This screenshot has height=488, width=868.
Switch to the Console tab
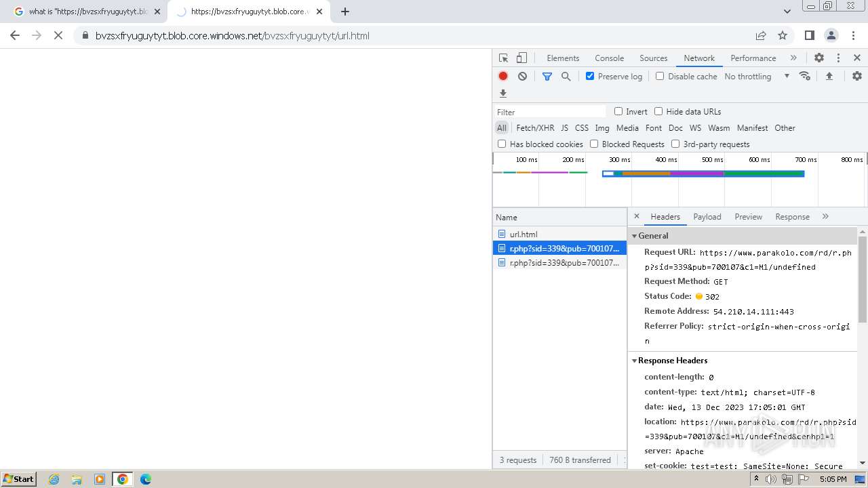(x=609, y=58)
